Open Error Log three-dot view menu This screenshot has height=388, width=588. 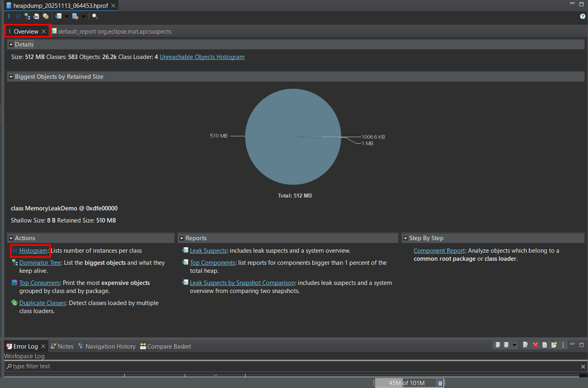point(563,345)
